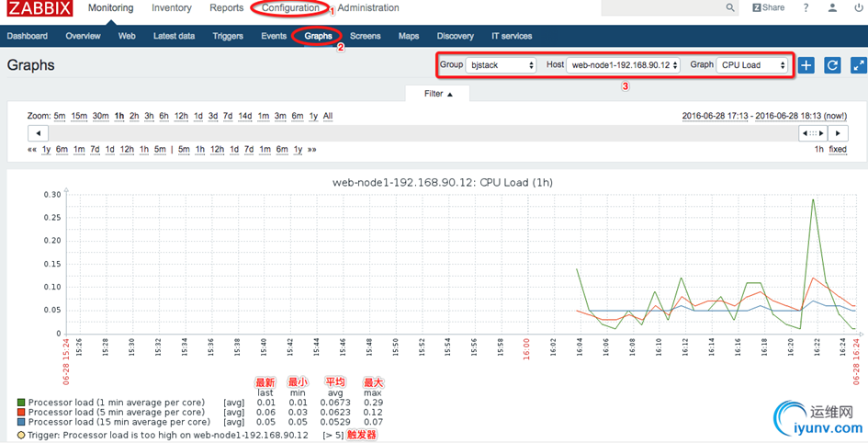Click legend text Processor load (1 min average per core)

pos(117,402)
